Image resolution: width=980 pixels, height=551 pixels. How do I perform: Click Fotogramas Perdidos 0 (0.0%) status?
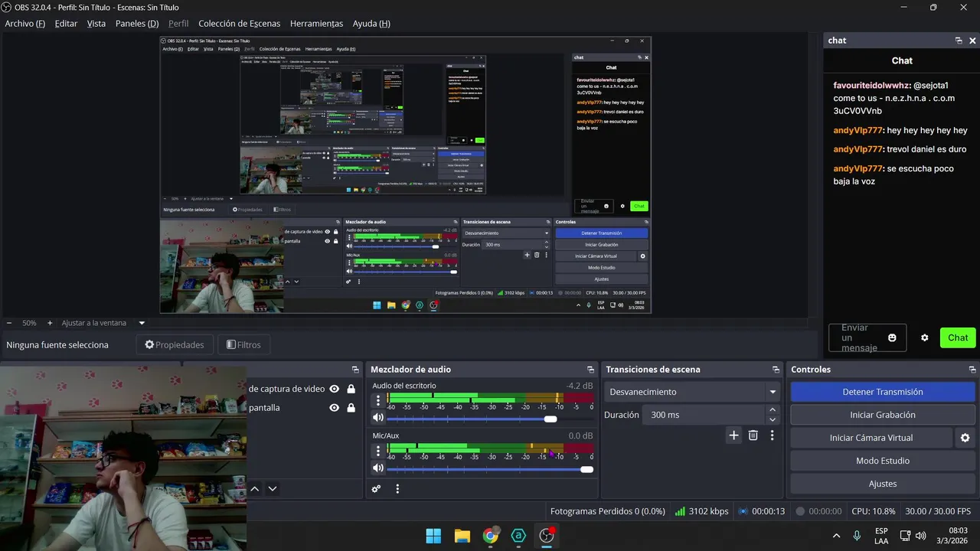(x=607, y=511)
